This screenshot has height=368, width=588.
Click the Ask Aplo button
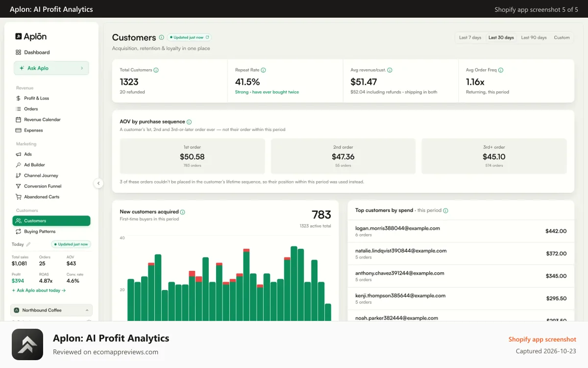tap(51, 68)
